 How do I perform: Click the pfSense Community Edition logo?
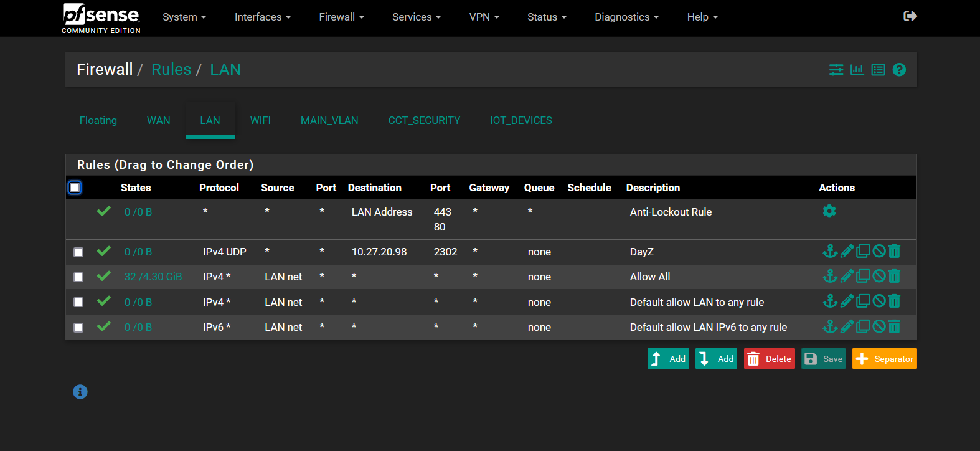click(x=101, y=18)
